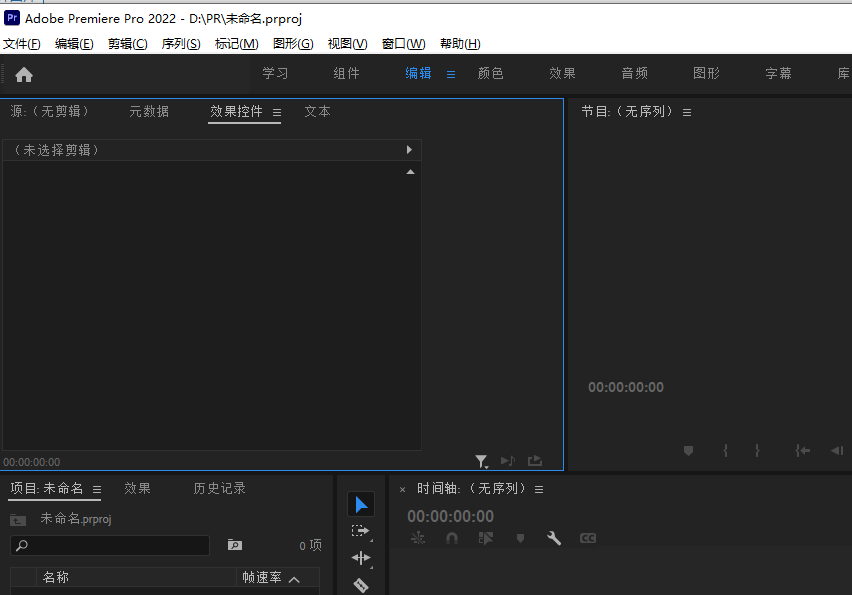This screenshot has width=852, height=595.
Task: Switch to the 学习 workspace
Action: [275, 73]
